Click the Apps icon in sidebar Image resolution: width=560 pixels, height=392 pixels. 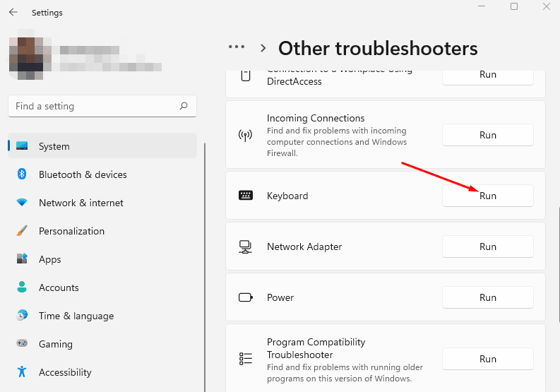(22, 259)
